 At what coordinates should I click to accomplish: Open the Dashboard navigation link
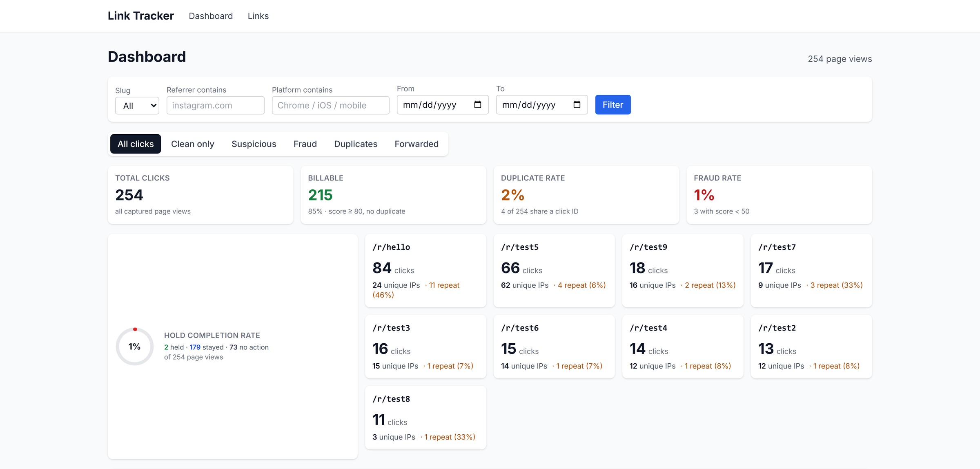tap(211, 16)
